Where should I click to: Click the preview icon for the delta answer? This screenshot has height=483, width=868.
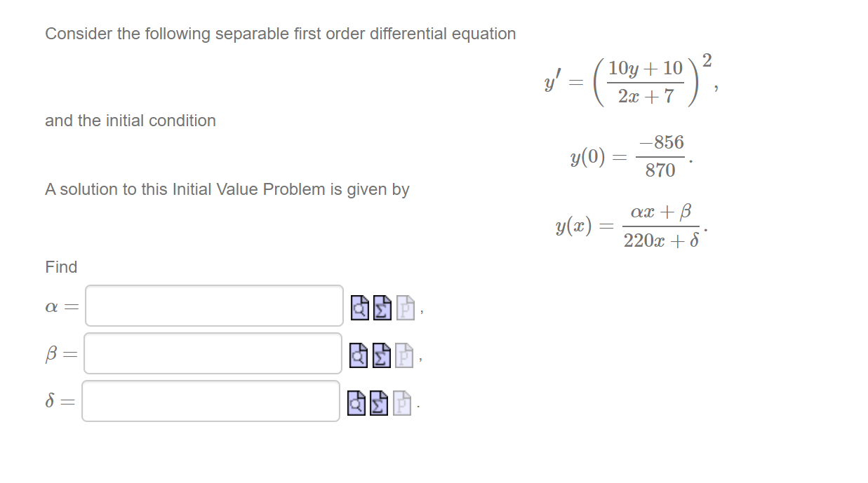(x=356, y=402)
